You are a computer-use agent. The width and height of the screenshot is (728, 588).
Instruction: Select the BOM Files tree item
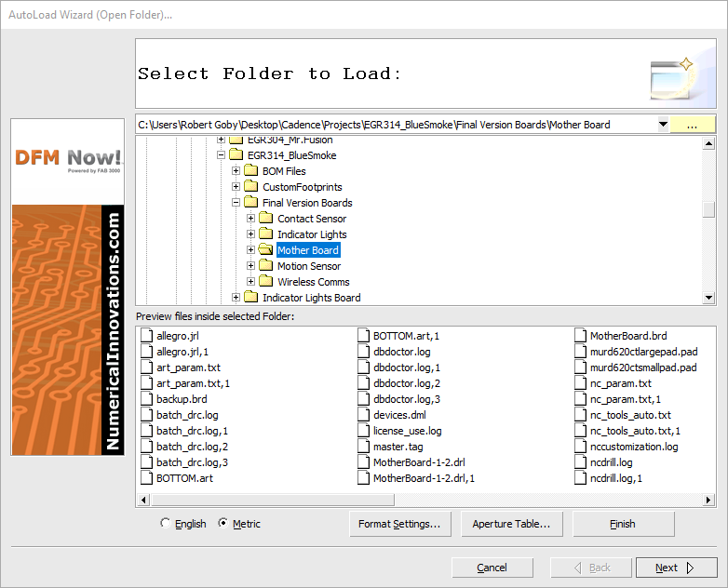coord(284,171)
